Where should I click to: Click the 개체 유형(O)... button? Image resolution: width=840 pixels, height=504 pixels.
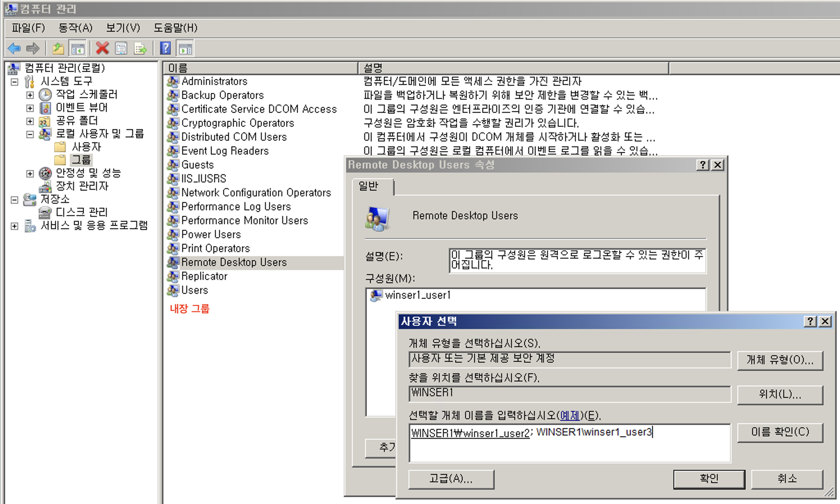(x=779, y=360)
